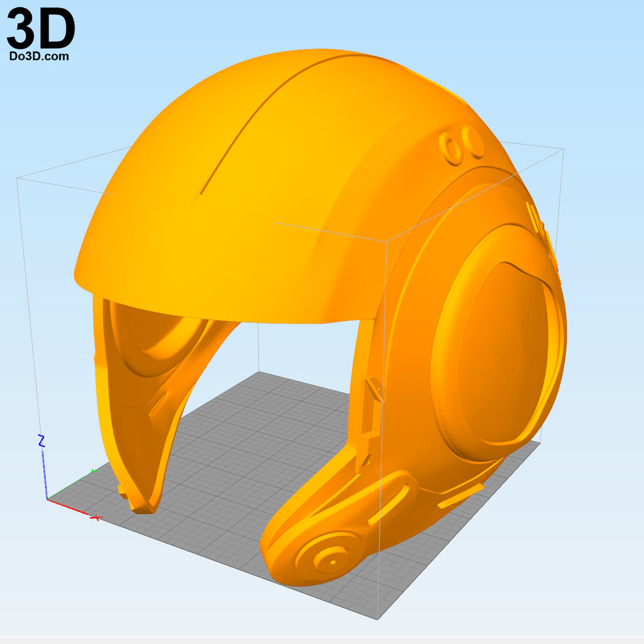This screenshot has width=644, height=644.
Task: Click the red X axis marker
Action: (96, 518)
